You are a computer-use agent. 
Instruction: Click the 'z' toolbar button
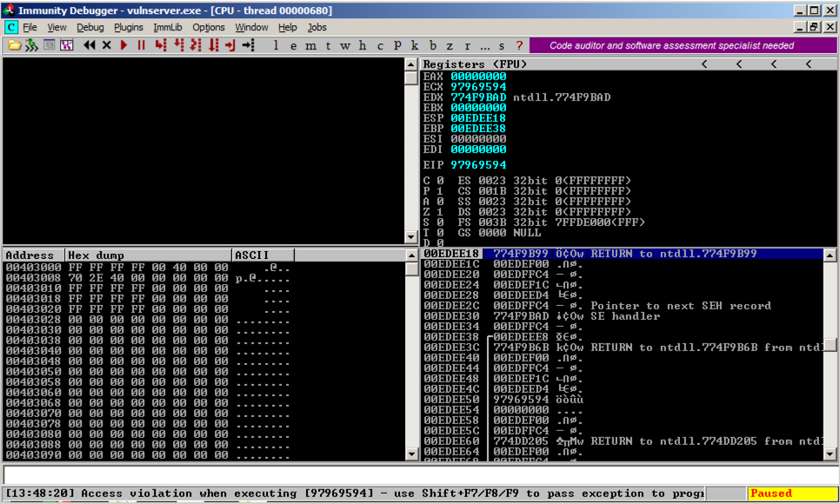point(450,45)
